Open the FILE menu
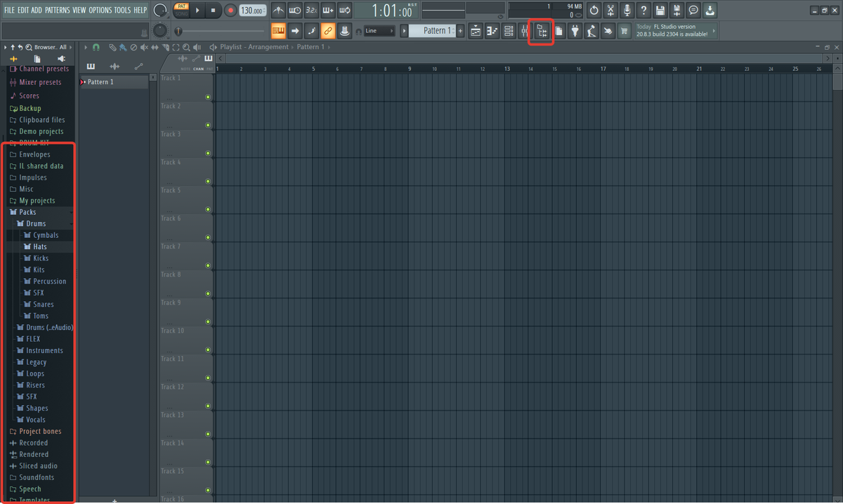This screenshot has height=504, width=843. point(10,10)
